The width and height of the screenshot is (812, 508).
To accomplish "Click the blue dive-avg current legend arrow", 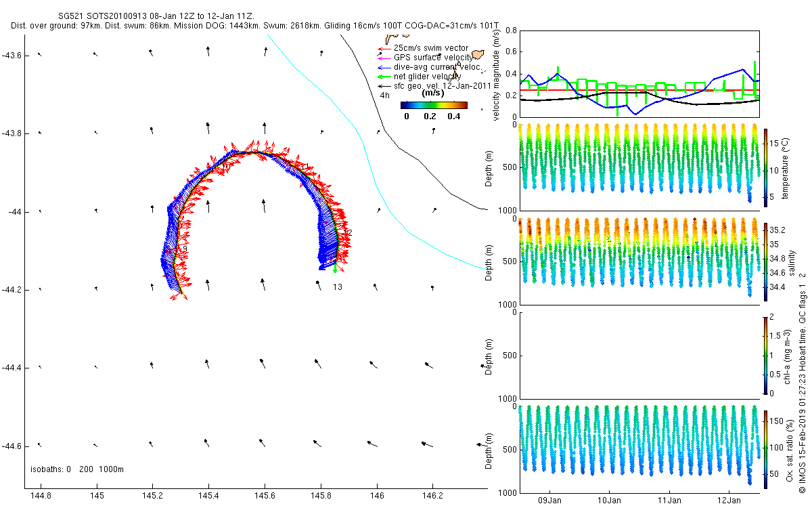I will coord(384,68).
